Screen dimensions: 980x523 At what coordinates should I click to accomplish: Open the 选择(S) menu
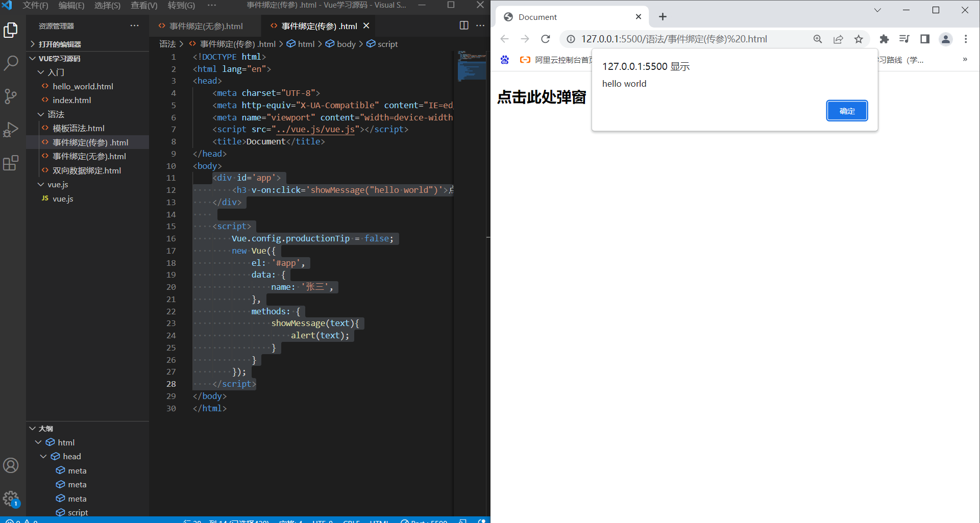coord(107,5)
